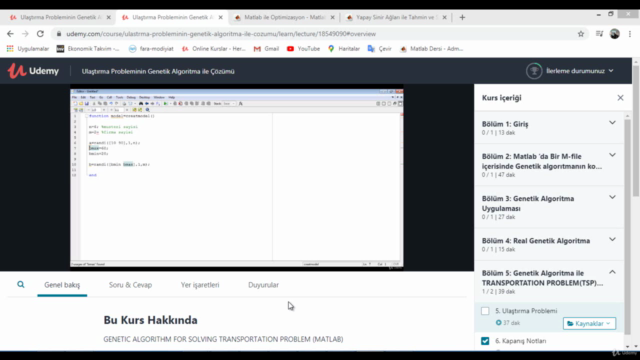Open the Ekonomik Takvim bookmark
The image size is (640, 360).
pyautogui.click(x=88, y=49)
